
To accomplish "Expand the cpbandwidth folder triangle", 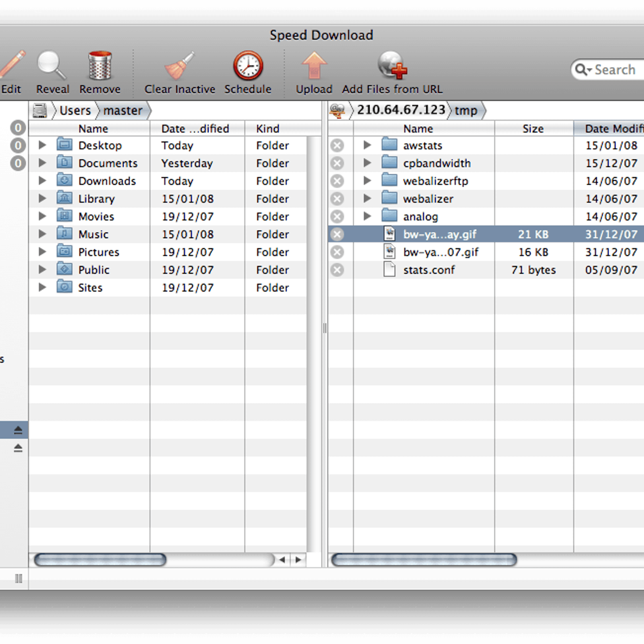I will pyautogui.click(x=367, y=163).
